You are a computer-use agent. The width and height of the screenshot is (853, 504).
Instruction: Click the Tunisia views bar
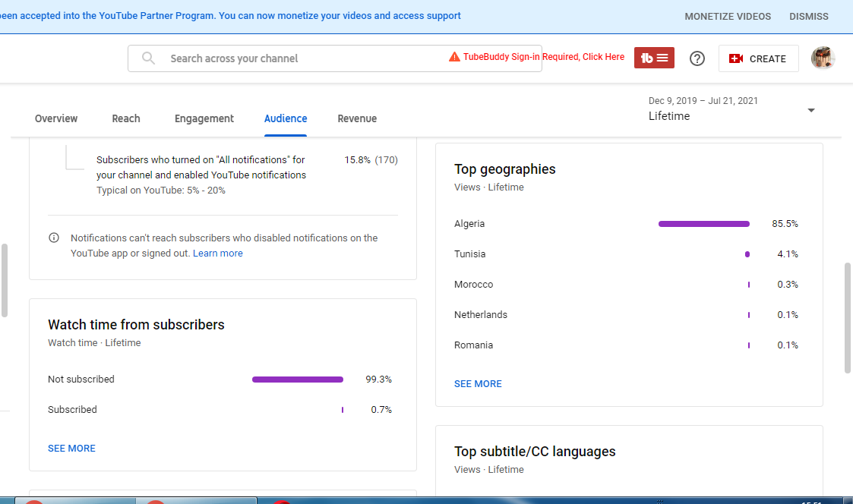pos(747,254)
